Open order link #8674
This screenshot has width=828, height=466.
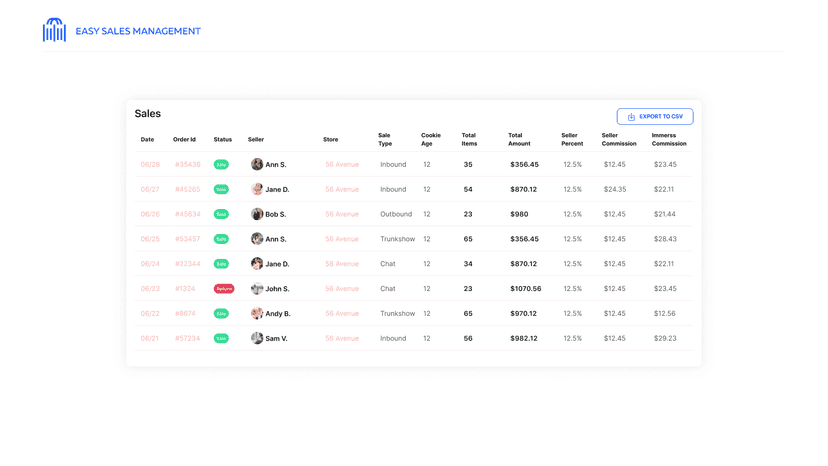[x=185, y=313]
